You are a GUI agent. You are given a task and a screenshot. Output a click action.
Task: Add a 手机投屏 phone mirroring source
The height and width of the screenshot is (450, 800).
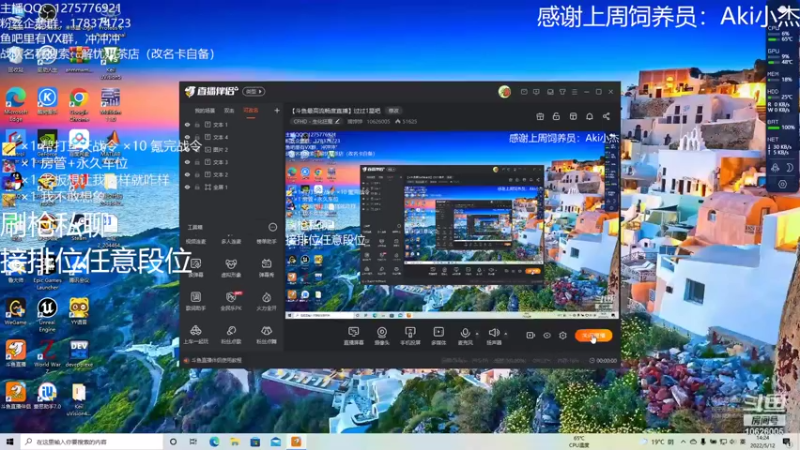click(410, 336)
